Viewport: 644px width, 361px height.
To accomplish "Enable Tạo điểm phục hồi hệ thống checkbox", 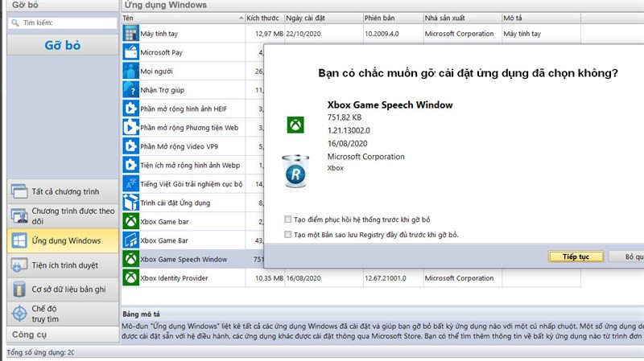I will coord(288,219).
